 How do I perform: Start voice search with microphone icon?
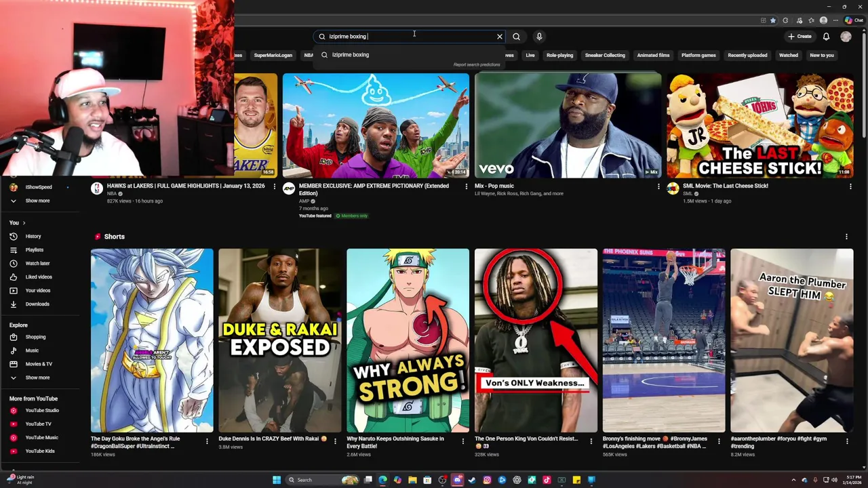pos(539,37)
